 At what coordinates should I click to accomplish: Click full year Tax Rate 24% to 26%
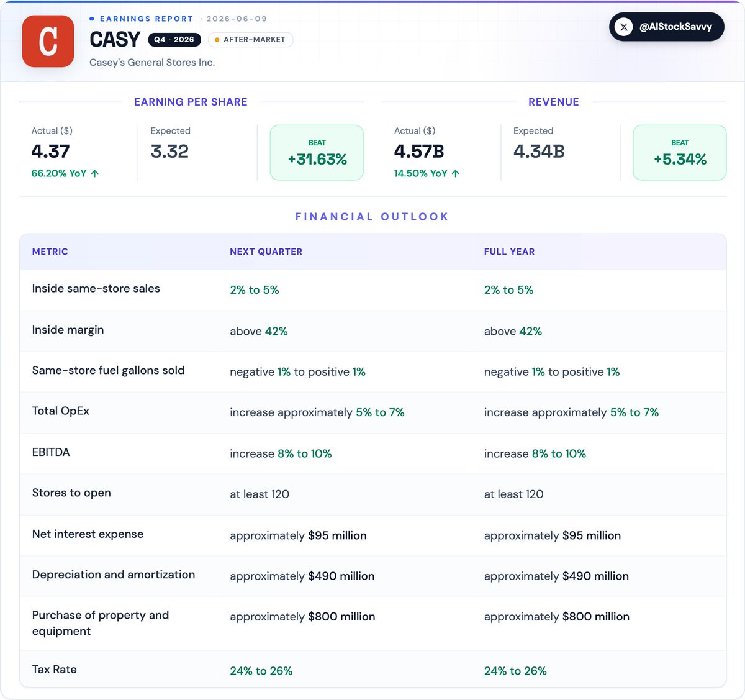[x=515, y=671]
